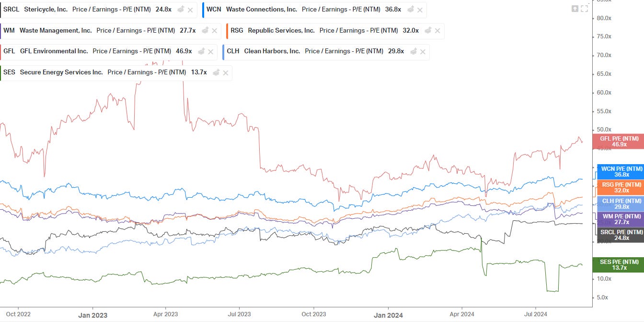Open style settings icon for SRCL Stericycle series
Image resolution: width=644 pixels, height=322 pixels.
point(181,10)
